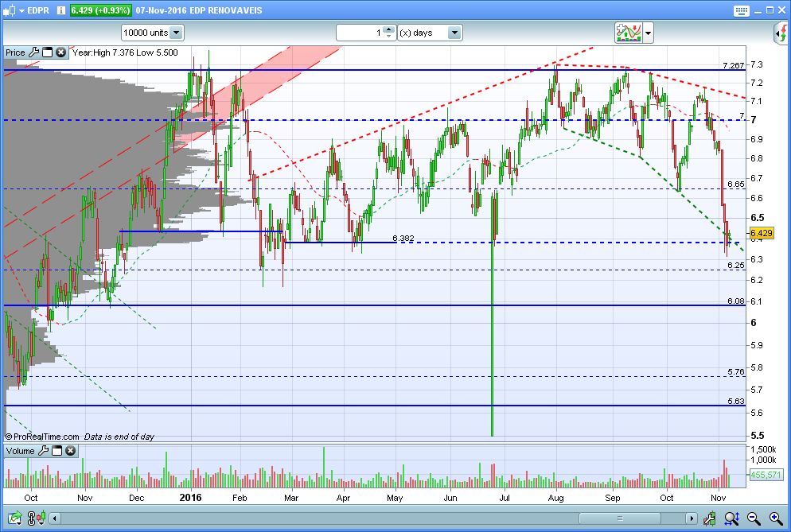Screen dimensions: 791x532
Task: Click the share chart icon at bottom left
Action: point(14,518)
